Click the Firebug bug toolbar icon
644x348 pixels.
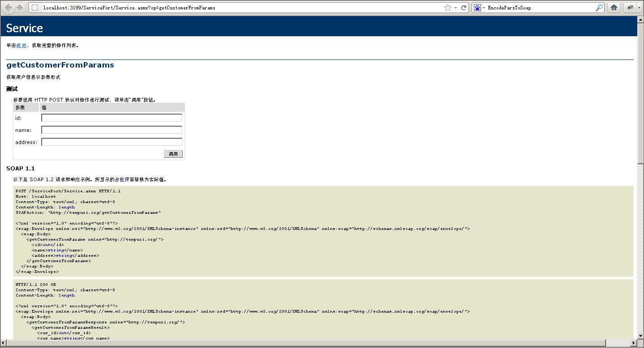(x=630, y=8)
